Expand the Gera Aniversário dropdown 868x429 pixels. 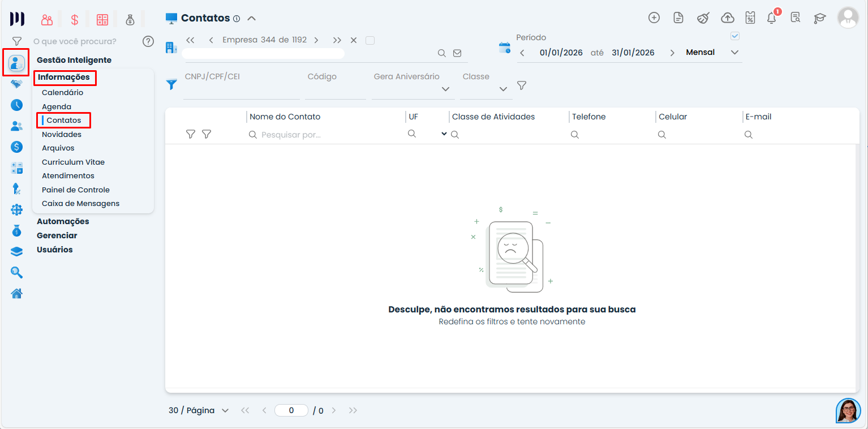pos(445,89)
